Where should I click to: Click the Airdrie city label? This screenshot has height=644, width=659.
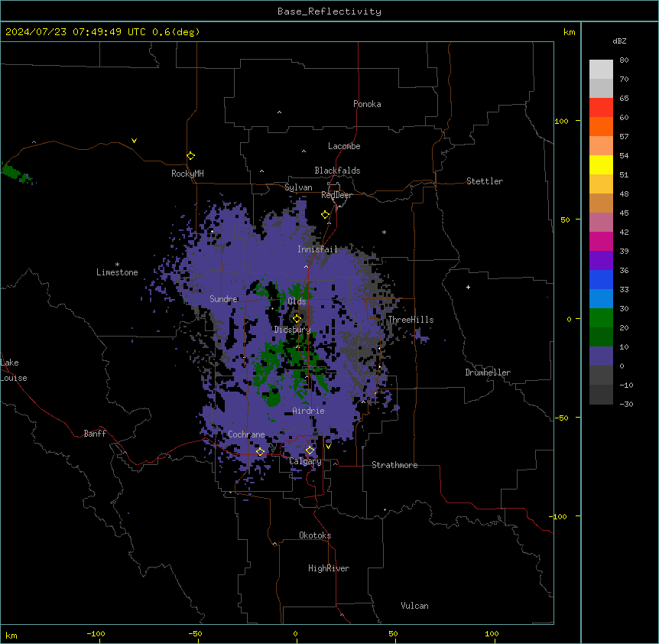(308, 411)
